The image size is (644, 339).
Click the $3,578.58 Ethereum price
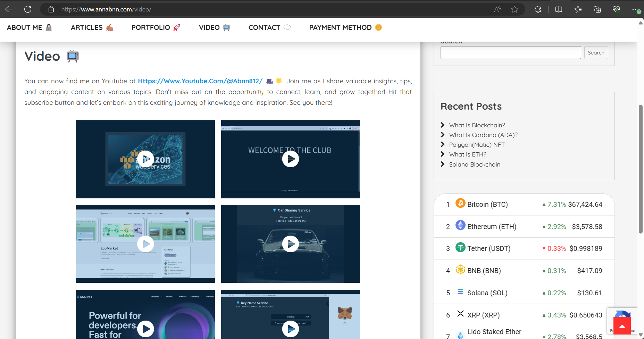pos(587,227)
